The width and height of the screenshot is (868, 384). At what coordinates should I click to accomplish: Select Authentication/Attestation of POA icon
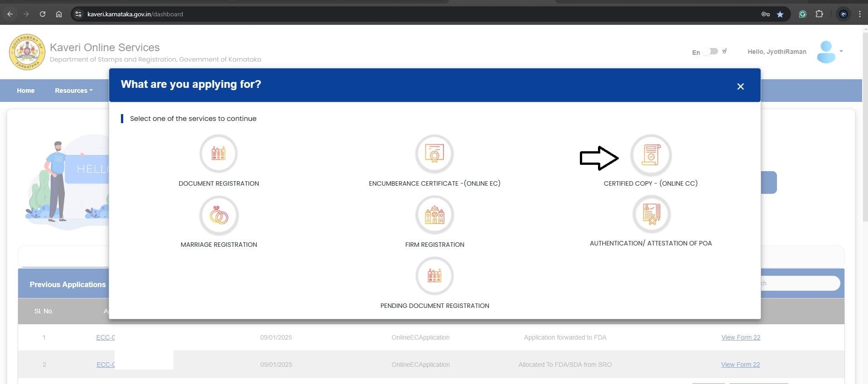651,214
